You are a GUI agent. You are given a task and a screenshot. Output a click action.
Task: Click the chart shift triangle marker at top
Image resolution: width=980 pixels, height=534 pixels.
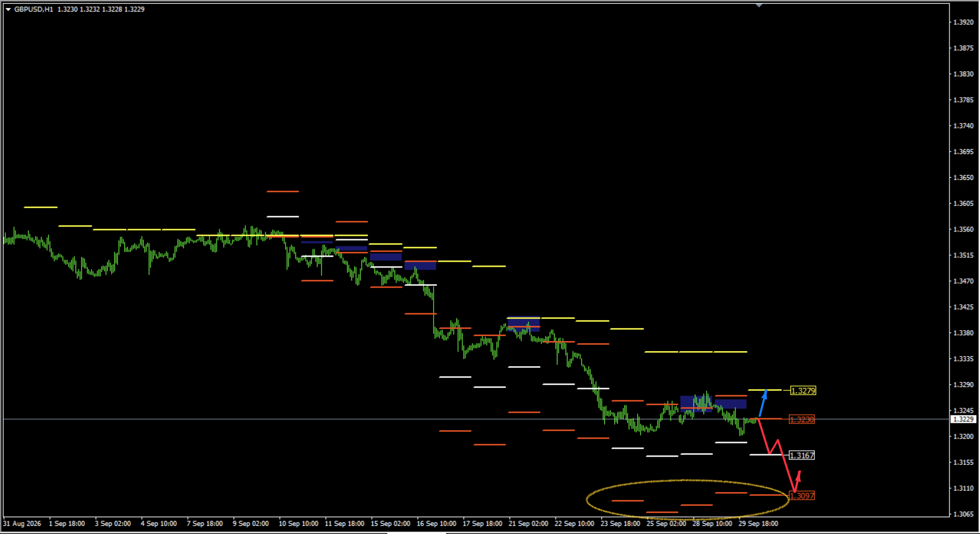coord(759,5)
